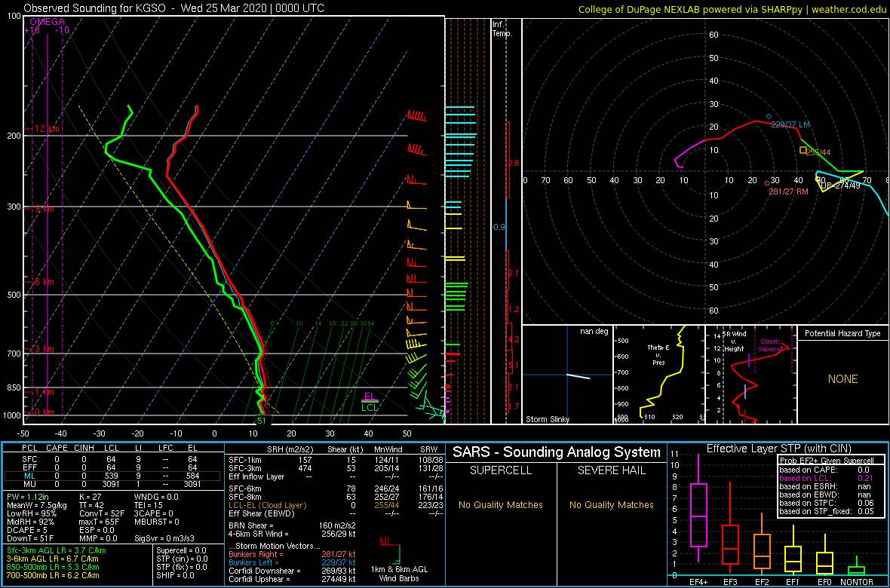Click the LFC column header
890x588 pixels.
click(164, 449)
